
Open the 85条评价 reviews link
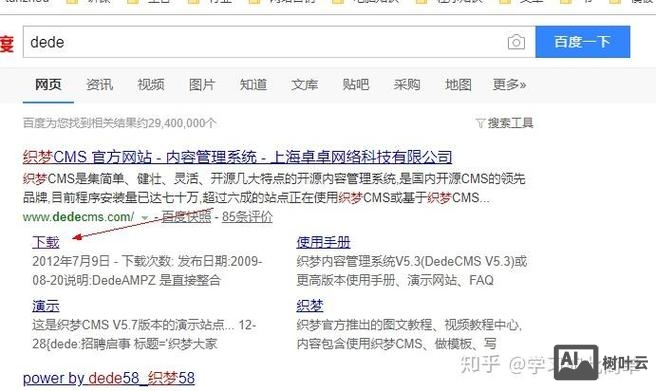coord(247,217)
